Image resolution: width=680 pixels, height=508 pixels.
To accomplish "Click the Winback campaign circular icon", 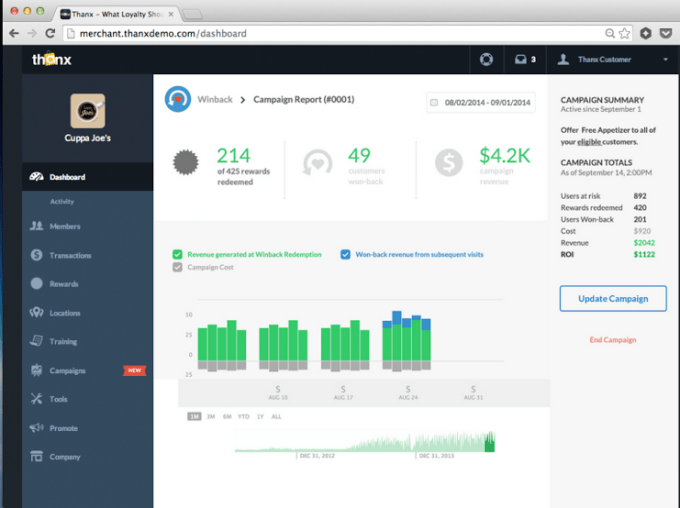I will (x=178, y=100).
